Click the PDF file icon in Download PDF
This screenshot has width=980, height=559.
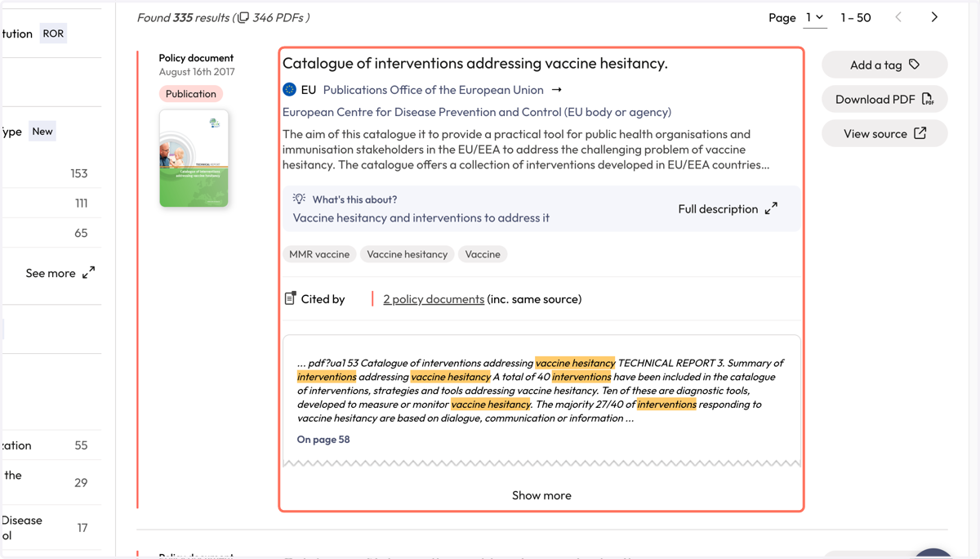coord(927,99)
